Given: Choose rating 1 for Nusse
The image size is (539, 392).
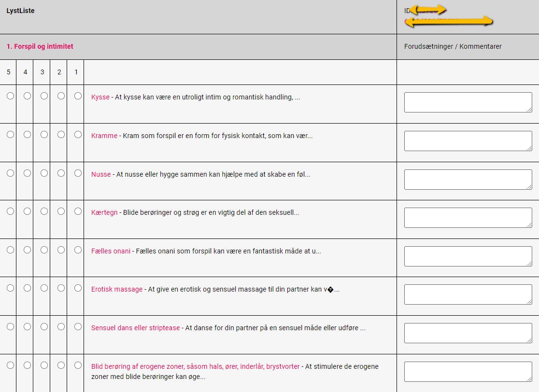Looking at the screenshot, I should [78, 173].
